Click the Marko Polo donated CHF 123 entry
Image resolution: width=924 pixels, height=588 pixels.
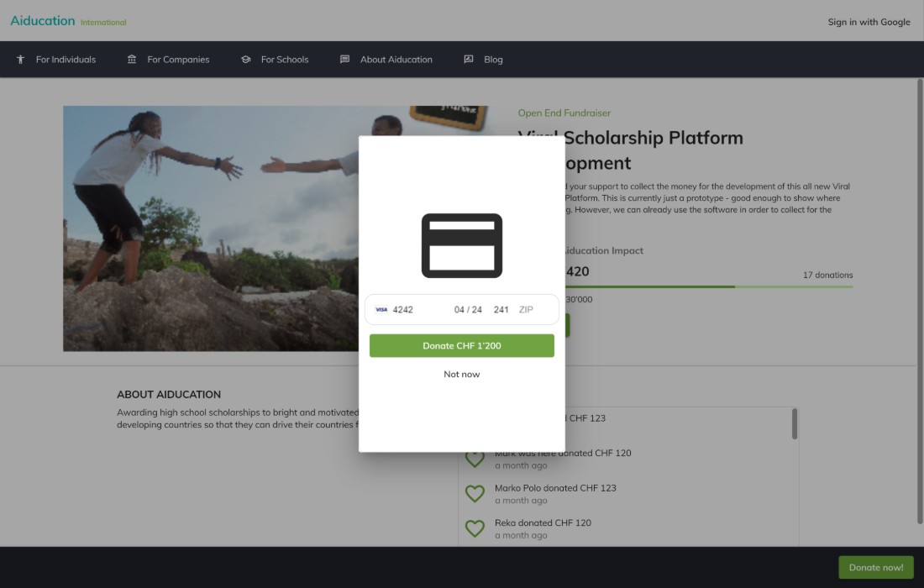pos(555,488)
